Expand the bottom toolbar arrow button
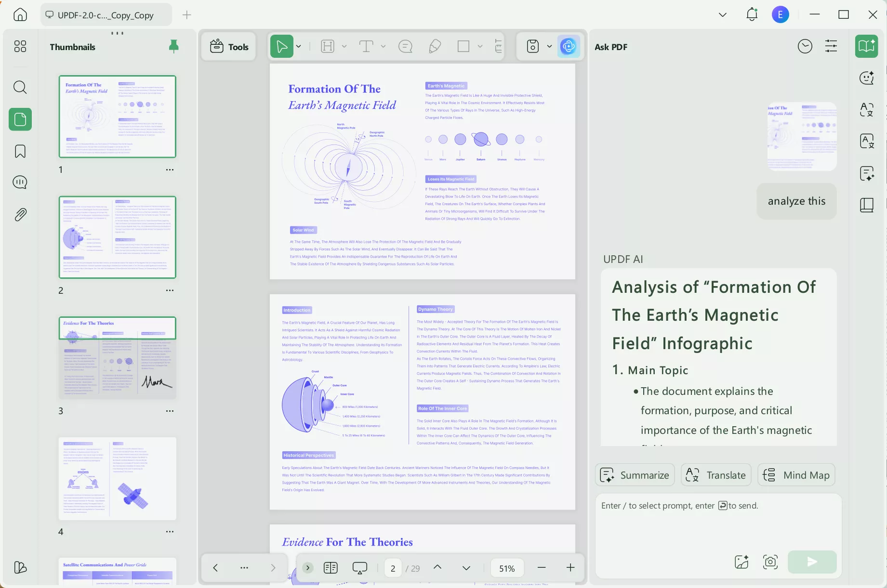The image size is (887, 588). pyautogui.click(x=308, y=568)
